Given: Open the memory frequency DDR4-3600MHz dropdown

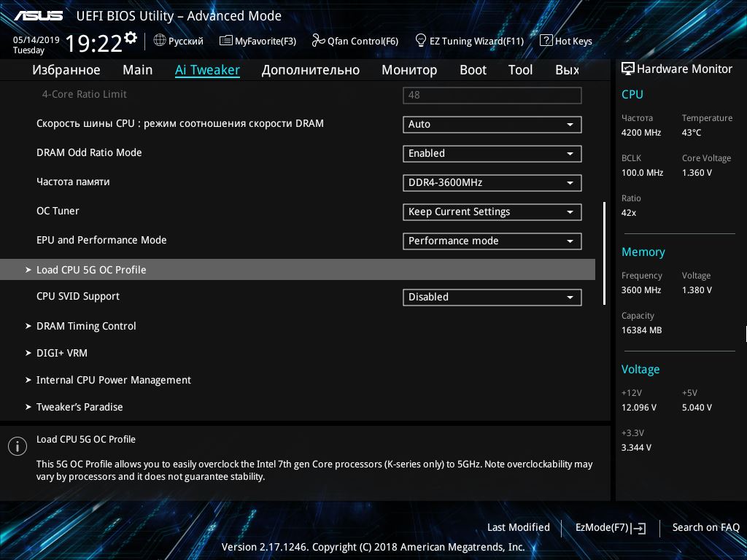Looking at the screenshot, I should tap(492, 182).
